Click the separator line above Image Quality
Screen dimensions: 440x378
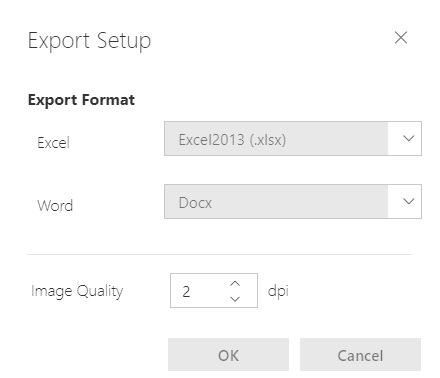point(219,254)
